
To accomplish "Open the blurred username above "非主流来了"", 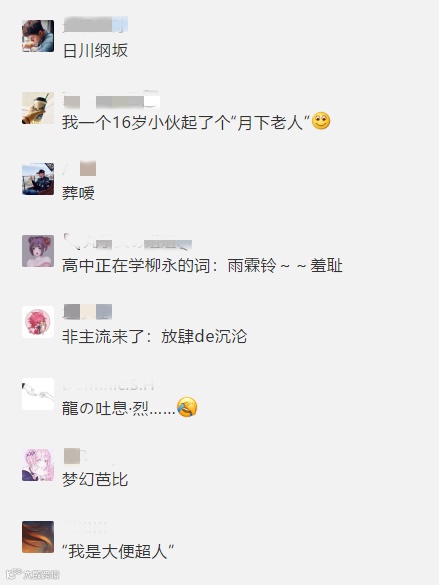I will point(88,312).
